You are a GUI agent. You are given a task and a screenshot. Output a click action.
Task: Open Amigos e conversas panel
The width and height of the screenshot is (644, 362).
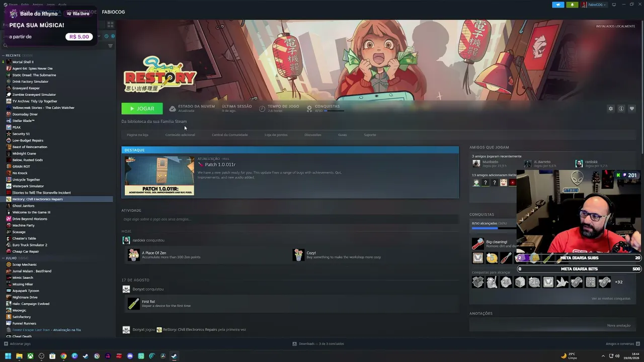[x=622, y=344]
